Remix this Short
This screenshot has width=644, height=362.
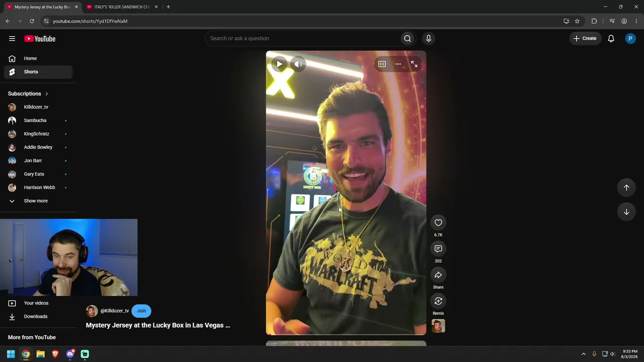pyautogui.click(x=438, y=301)
